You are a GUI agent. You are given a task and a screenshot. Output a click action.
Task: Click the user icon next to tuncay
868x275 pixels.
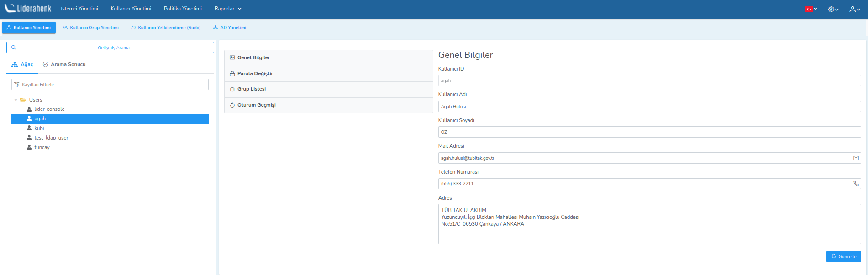coord(29,147)
